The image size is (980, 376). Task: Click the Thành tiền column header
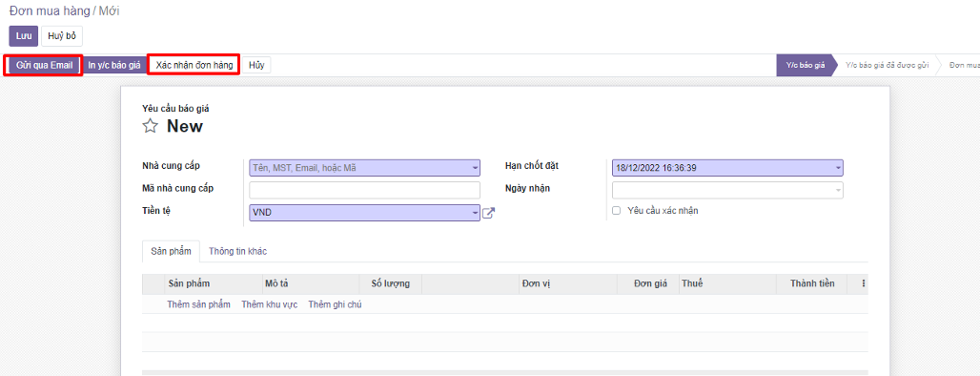[811, 284]
